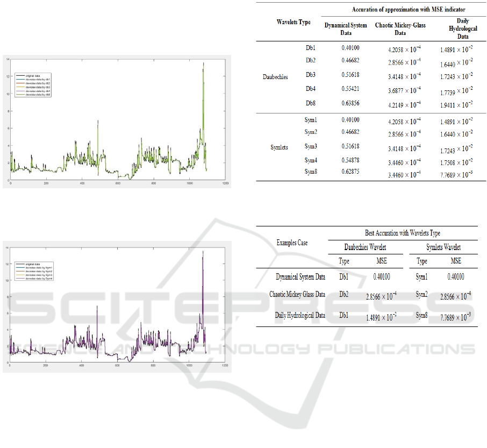Image resolution: width=487 pixels, height=448 pixels.
Task: Select the Db8 row label
Action: [310, 103]
